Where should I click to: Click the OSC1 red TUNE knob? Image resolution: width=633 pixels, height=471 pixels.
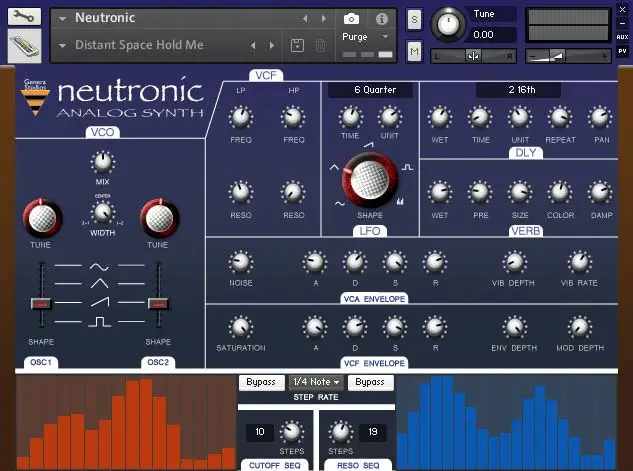pyautogui.click(x=42, y=218)
